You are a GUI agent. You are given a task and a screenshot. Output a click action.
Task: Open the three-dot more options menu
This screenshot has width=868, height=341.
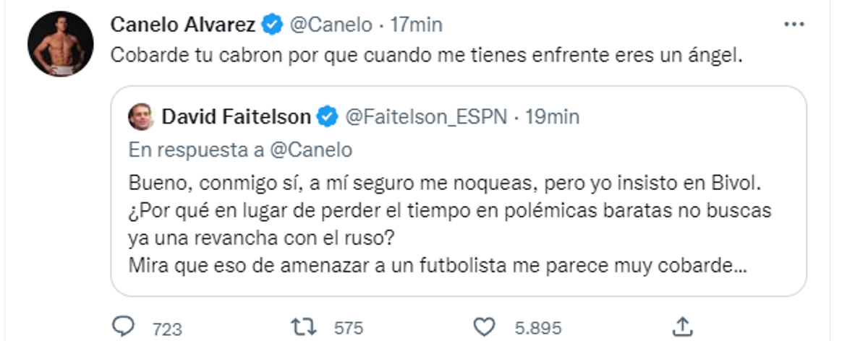793,25
